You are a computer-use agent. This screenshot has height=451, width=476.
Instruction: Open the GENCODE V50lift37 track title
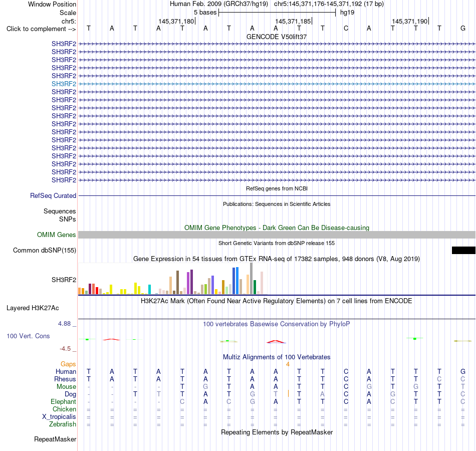[277, 37]
